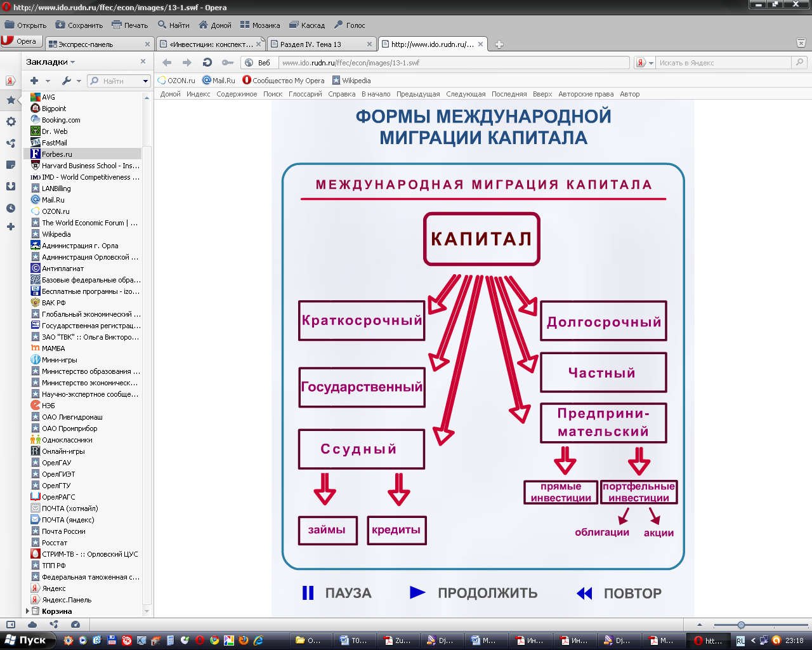The width and height of the screenshot is (812, 650).
Task: Open OZON.ru bookmark bar link
Action: (176, 81)
